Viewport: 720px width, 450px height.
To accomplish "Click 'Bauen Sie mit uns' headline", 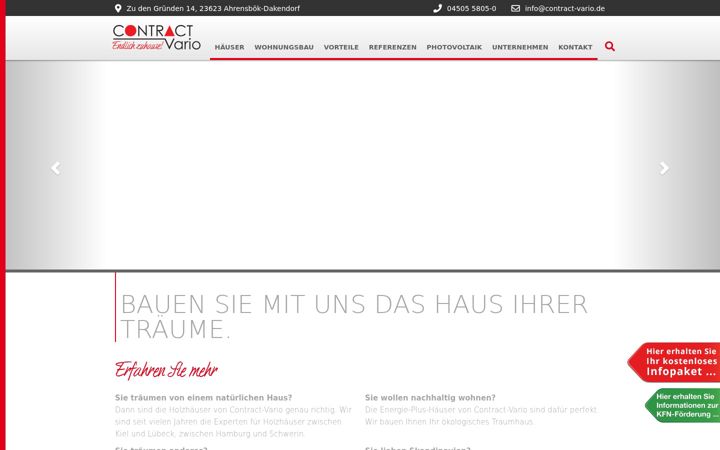I will [354, 316].
